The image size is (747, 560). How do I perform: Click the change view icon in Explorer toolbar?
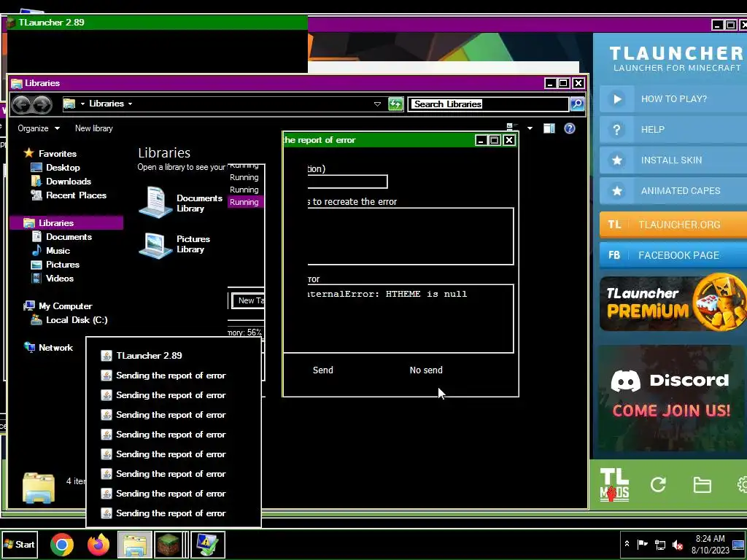pyautogui.click(x=512, y=128)
